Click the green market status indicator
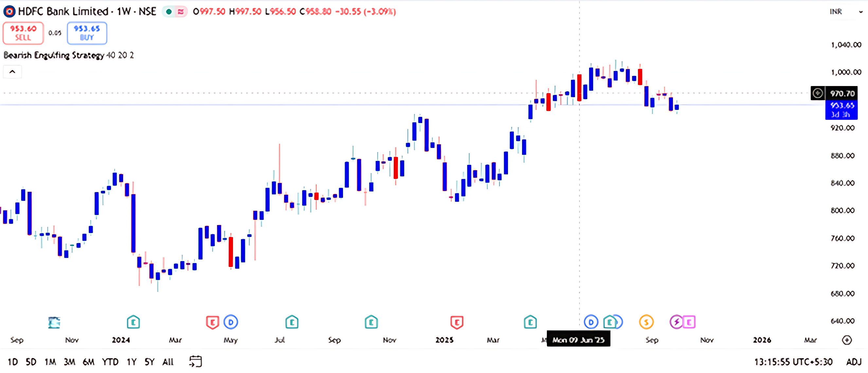Viewport: 868px width, 373px height. click(x=169, y=12)
